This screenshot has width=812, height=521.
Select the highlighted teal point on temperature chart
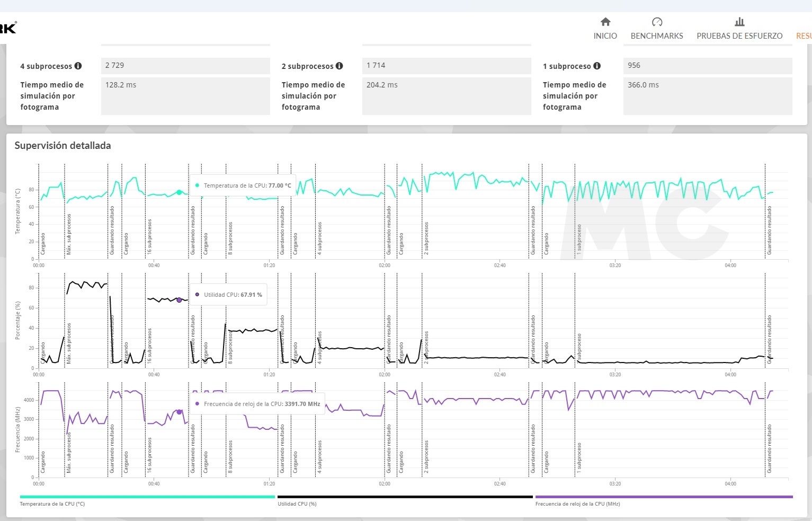(x=179, y=192)
